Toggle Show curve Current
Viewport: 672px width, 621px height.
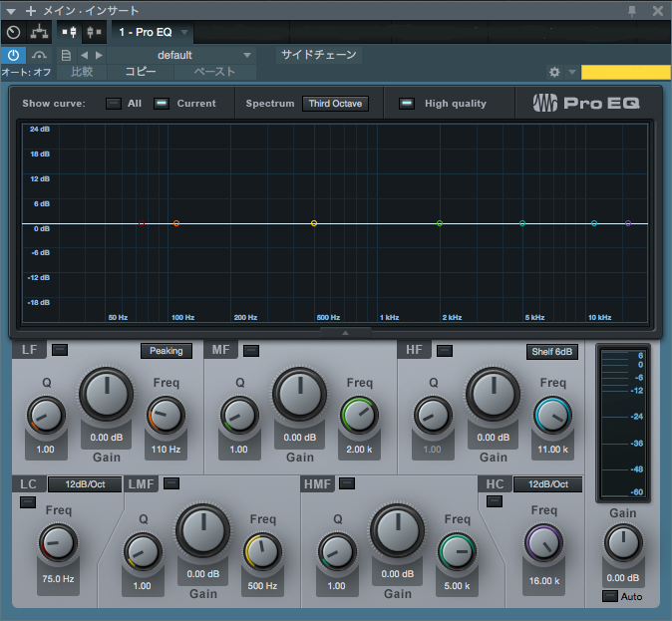click(x=162, y=104)
